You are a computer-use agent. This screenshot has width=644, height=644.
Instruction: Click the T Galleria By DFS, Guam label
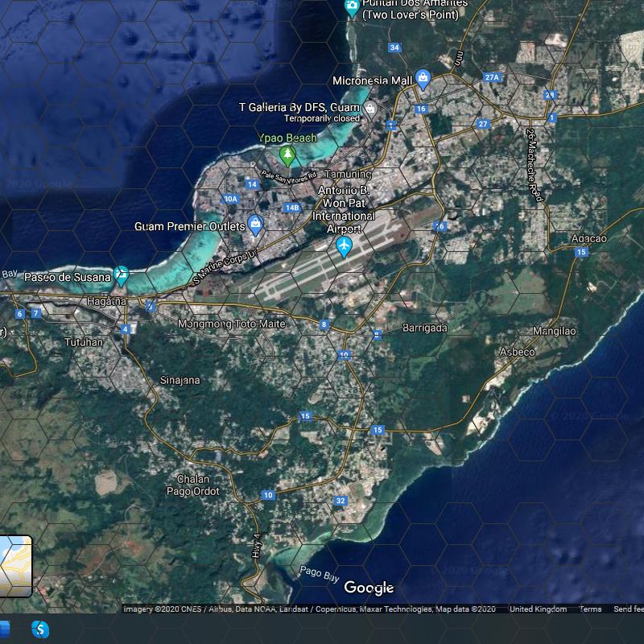pyautogui.click(x=299, y=107)
